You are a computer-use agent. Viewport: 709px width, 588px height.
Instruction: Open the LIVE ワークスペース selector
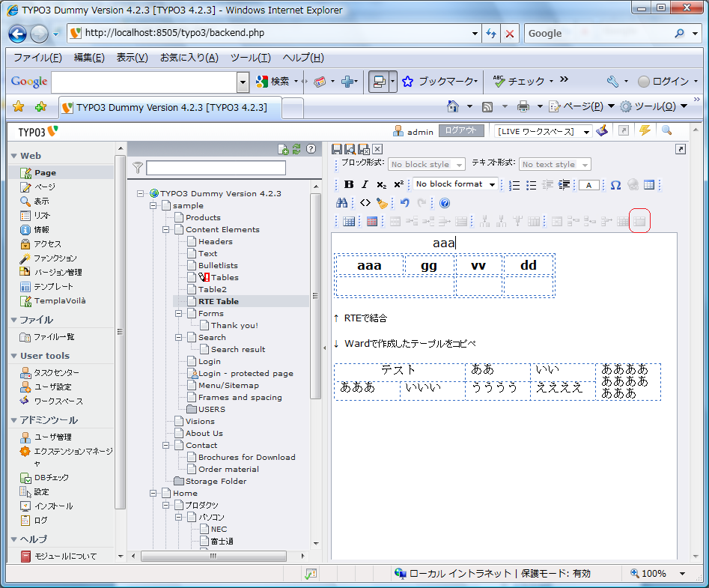click(543, 132)
